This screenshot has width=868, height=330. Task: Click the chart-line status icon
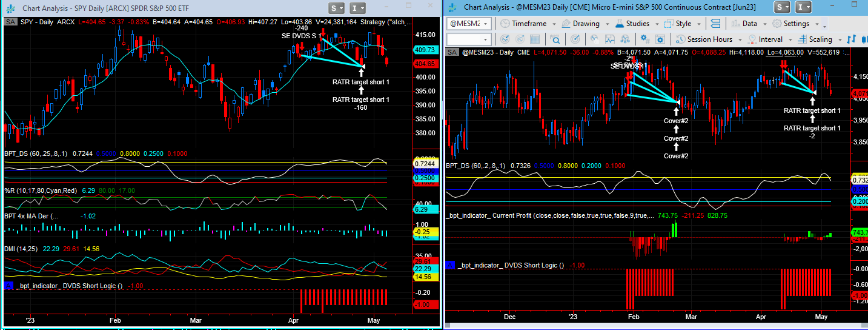point(595,39)
